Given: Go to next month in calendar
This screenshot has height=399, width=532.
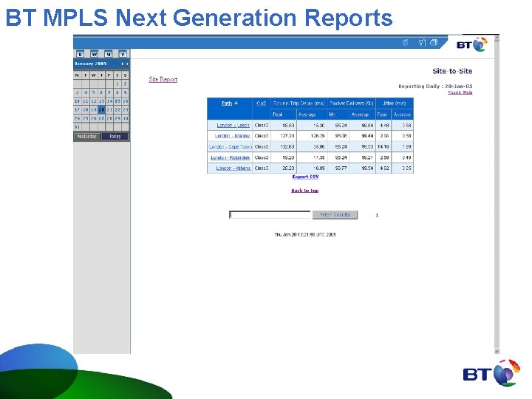Looking at the screenshot, I should 127,64.
